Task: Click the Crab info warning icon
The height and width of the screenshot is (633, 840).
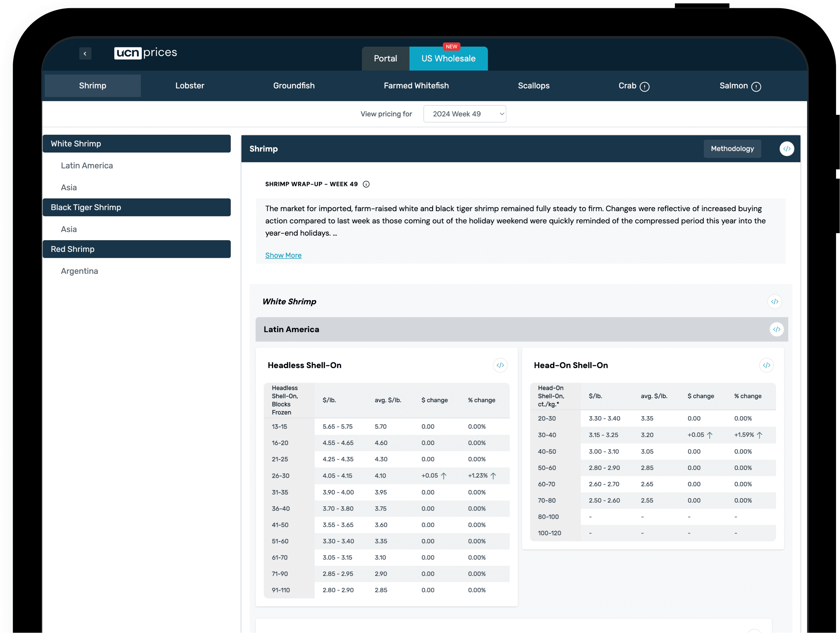Action: pyautogui.click(x=644, y=87)
